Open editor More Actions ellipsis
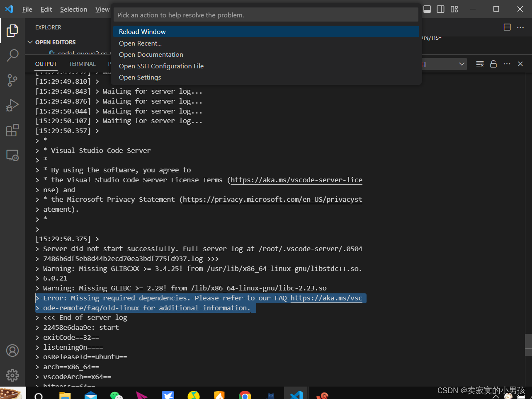 (x=520, y=27)
